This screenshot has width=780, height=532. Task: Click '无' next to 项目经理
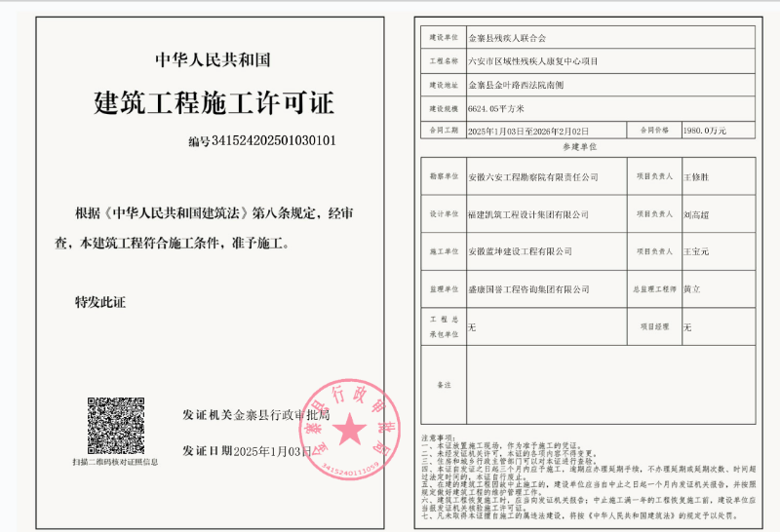(687, 327)
